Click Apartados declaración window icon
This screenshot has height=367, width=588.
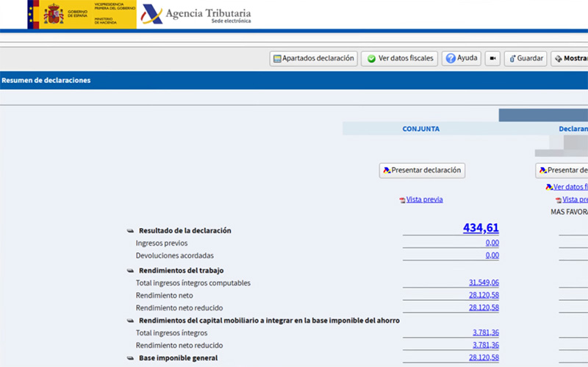tap(277, 59)
